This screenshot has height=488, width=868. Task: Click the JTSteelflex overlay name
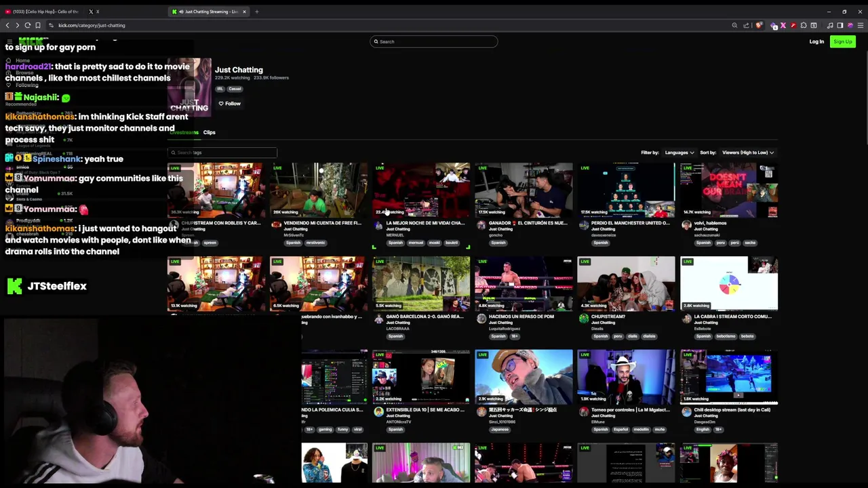point(57,286)
